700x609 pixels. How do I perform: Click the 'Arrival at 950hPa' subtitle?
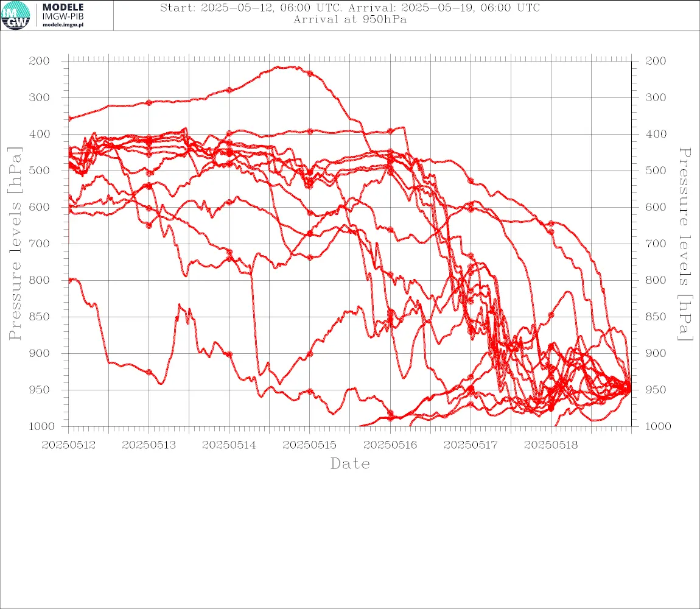pos(350,19)
